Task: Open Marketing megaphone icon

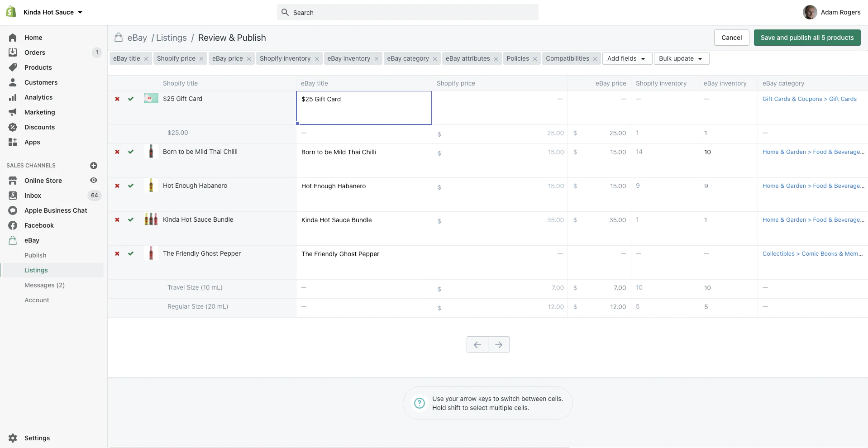Action: [13, 112]
